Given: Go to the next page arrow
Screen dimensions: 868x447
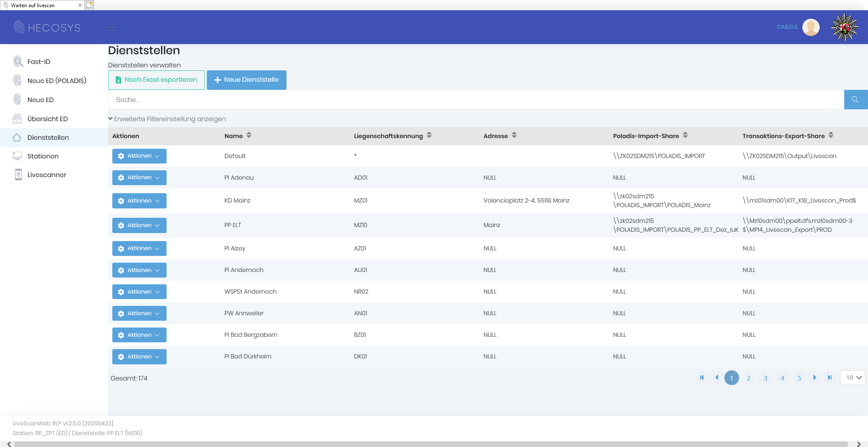Looking at the screenshot, I should (x=815, y=378).
